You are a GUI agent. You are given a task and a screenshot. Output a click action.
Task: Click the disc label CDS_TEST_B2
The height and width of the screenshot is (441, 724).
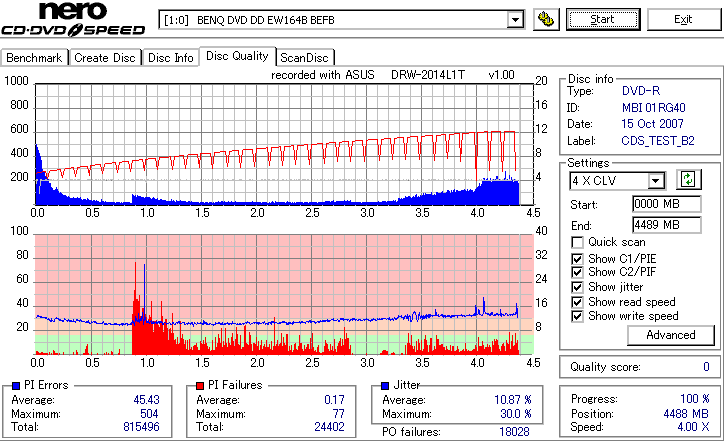(658, 141)
